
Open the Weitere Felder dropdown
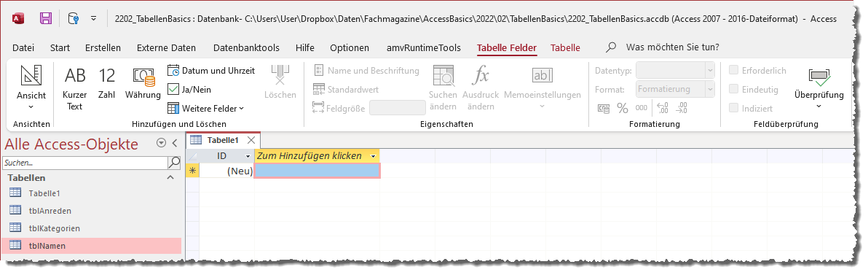[x=205, y=108]
